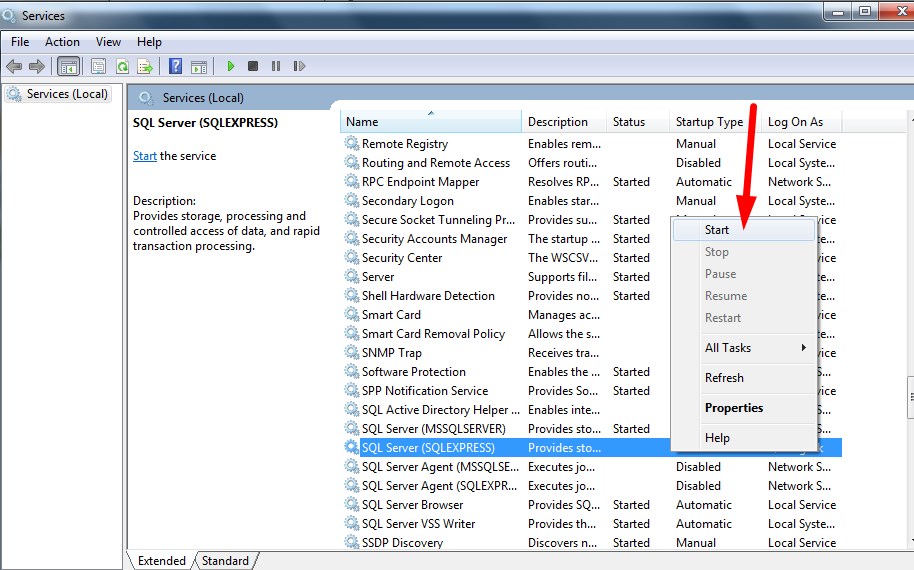The height and width of the screenshot is (570, 914).
Task: Click the Export List toolbar icon
Action: click(x=145, y=66)
